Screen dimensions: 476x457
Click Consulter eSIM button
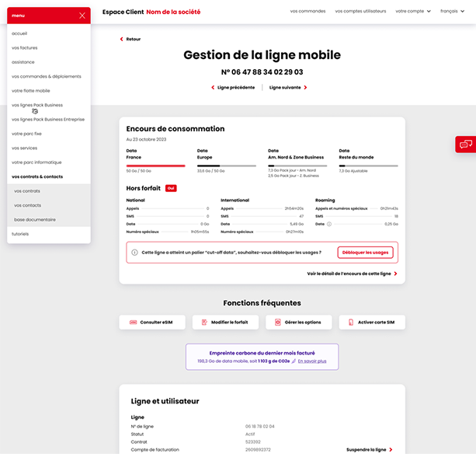pos(152,322)
